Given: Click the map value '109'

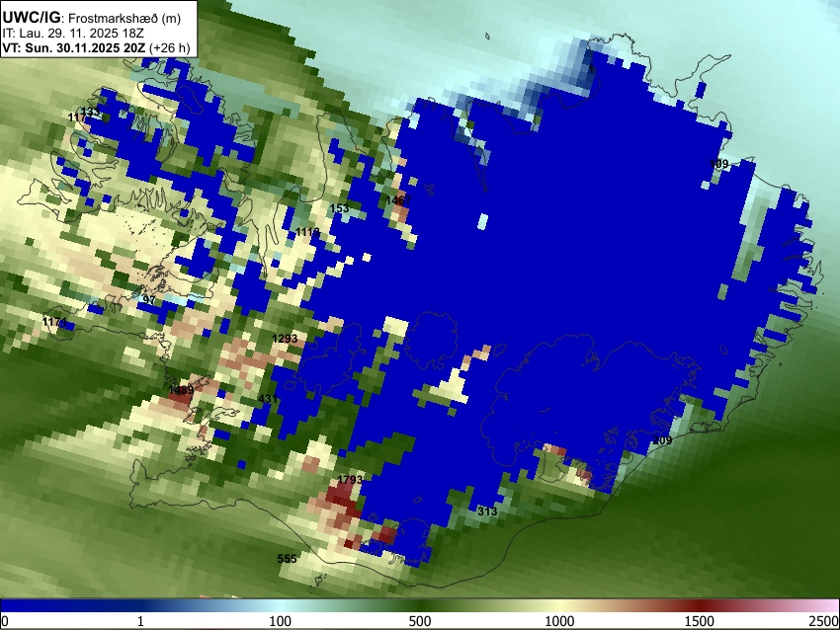Looking at the screenshot, I should [x=718, y=164].
